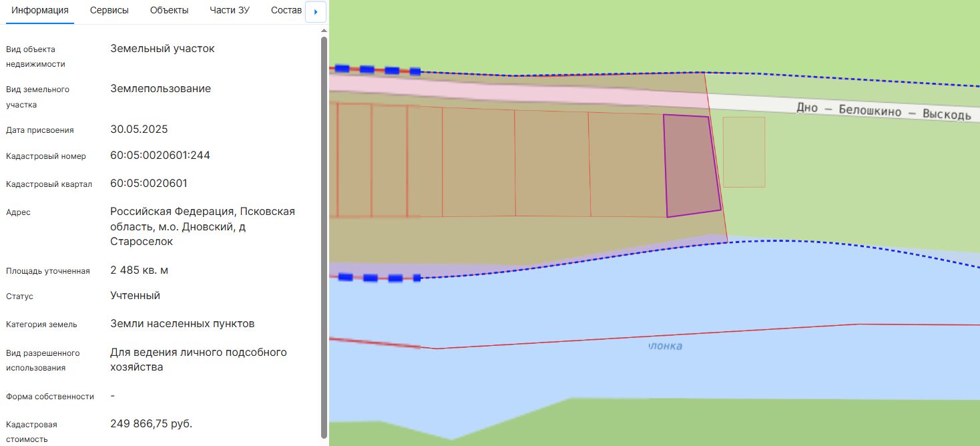Select the Объекты tab
Screen dimensions: 980x446
(x=169, y=11)
